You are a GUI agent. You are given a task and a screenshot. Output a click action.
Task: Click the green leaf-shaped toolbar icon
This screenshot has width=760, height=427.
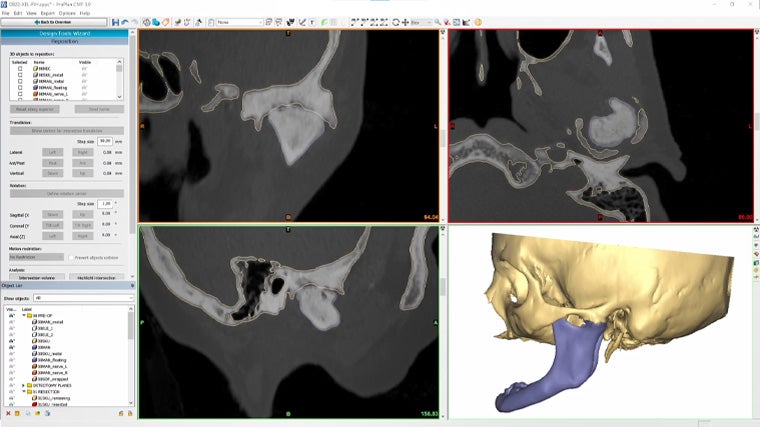pyautogui.click(x=325, y=22)
